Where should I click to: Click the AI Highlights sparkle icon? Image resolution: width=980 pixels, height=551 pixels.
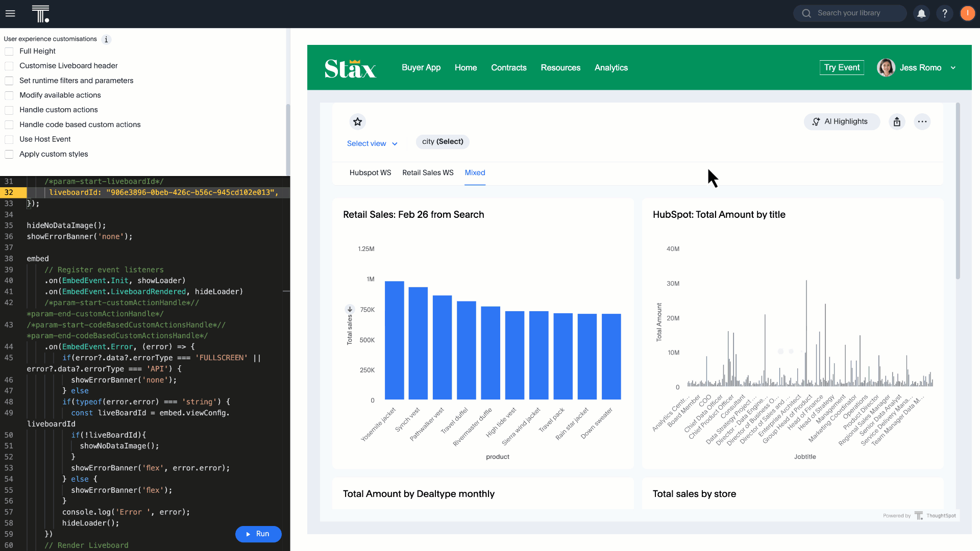point(816,121)
